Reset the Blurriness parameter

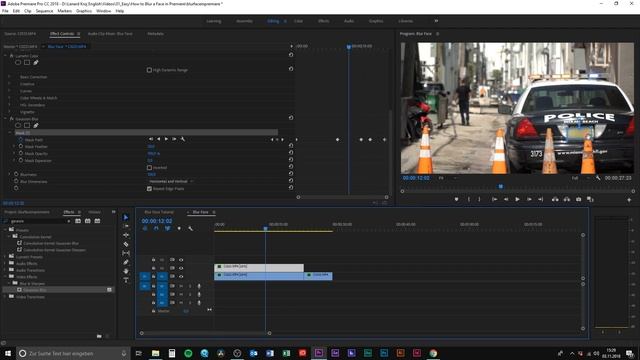click(291, 174)
